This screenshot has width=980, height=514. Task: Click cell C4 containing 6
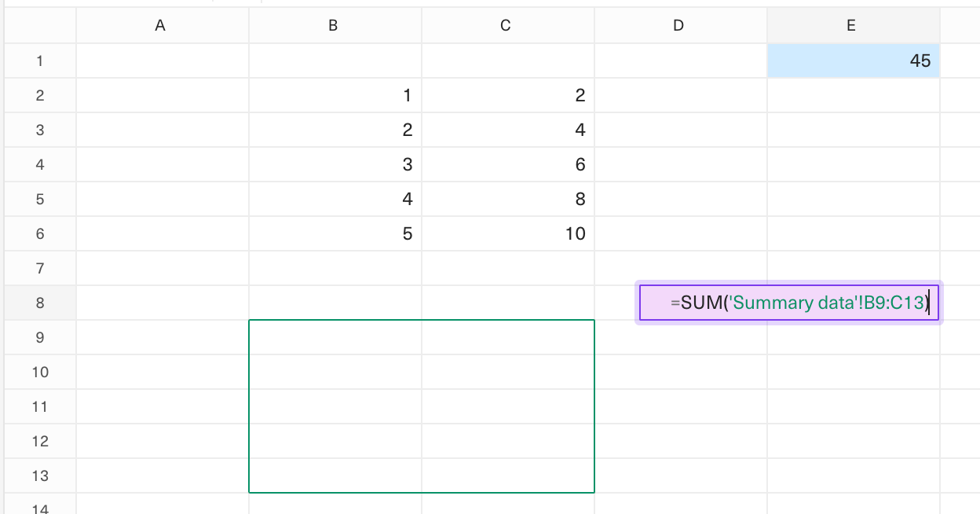pos(508,164)
